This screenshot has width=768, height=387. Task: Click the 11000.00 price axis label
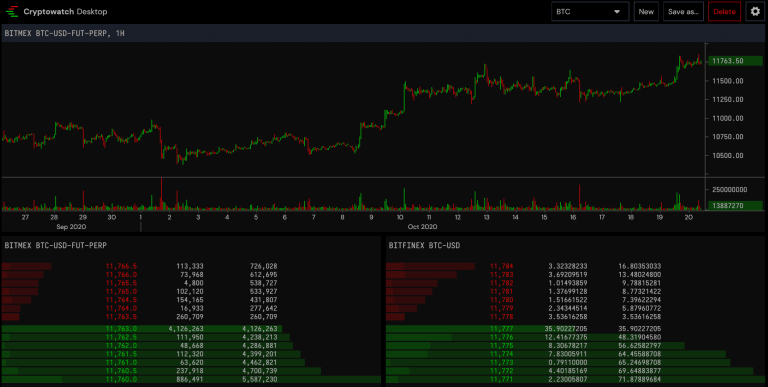[x=728, y=118]
